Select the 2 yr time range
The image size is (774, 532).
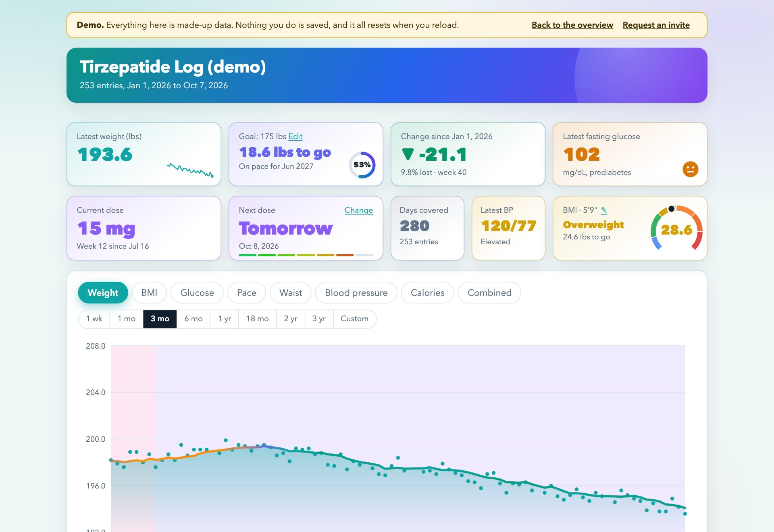point(291,319)
